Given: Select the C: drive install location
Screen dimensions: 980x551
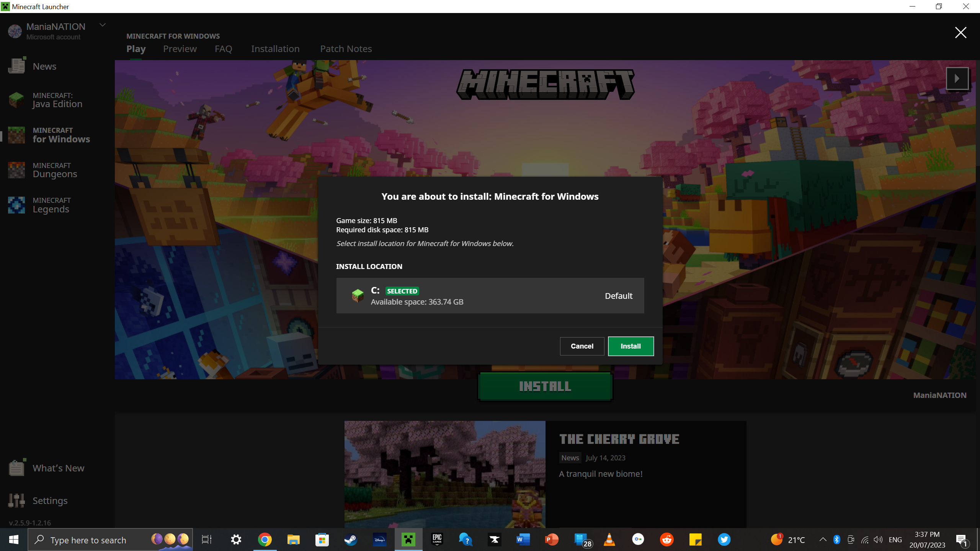Looking at the screenshot, I should coord(490,296).
